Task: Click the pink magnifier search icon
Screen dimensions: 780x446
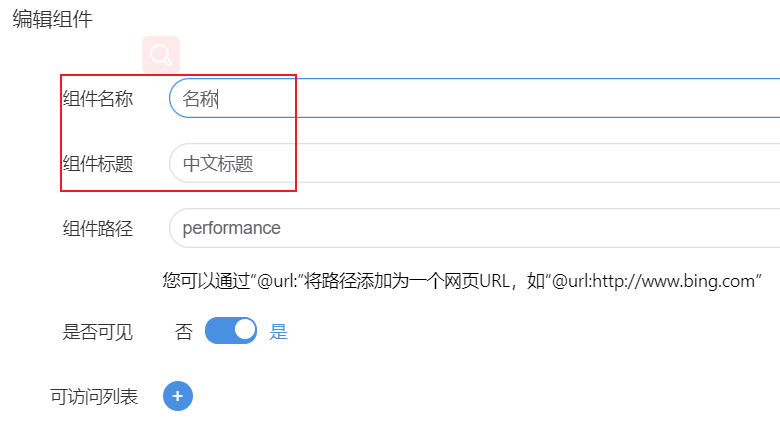Action: 161,53
